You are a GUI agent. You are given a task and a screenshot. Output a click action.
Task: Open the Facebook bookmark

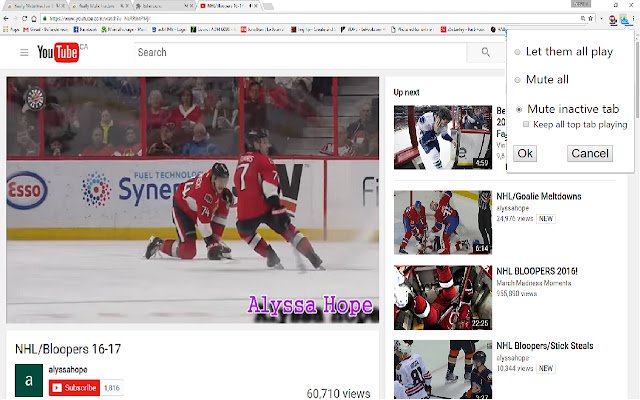pos(85,29)
